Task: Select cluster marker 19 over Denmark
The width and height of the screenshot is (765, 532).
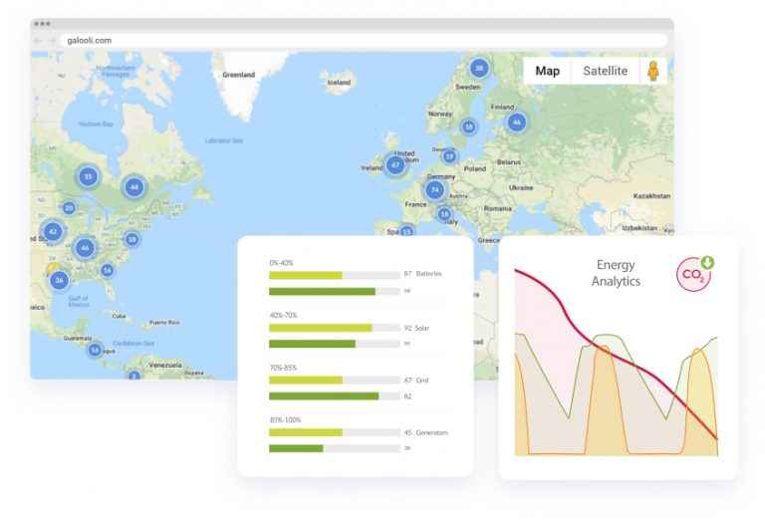Action: 449,156
